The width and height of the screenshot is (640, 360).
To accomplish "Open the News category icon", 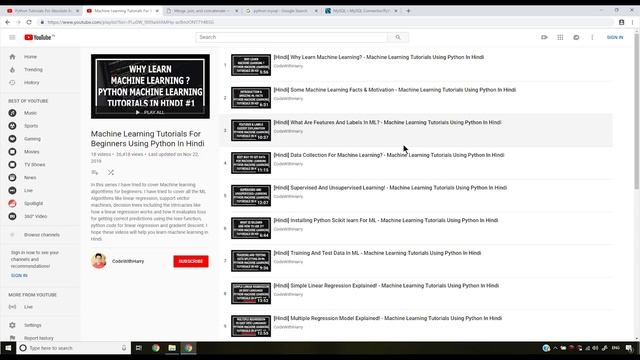I will click(x=12, y=178).
